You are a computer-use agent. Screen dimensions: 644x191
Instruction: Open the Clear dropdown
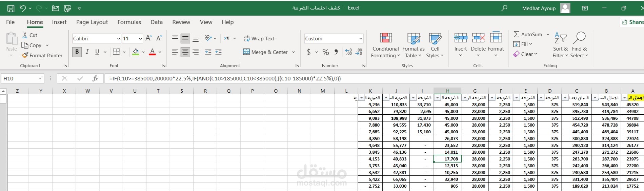525,54
